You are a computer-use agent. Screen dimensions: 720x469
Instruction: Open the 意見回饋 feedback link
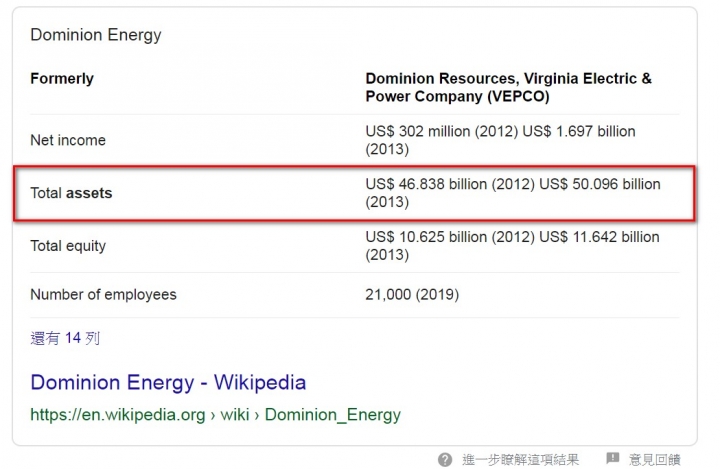click(654, 459)
